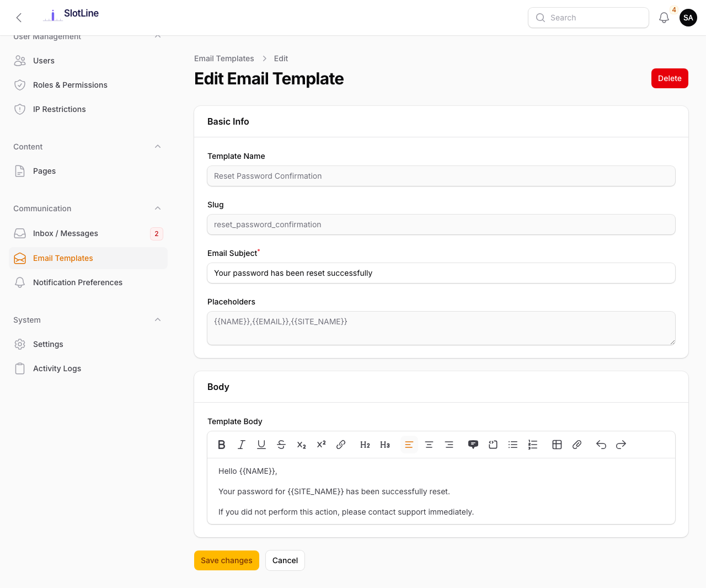The image size is (706, 588).
Task: Redo the last editor change
Action: click(x=621, y=445)
